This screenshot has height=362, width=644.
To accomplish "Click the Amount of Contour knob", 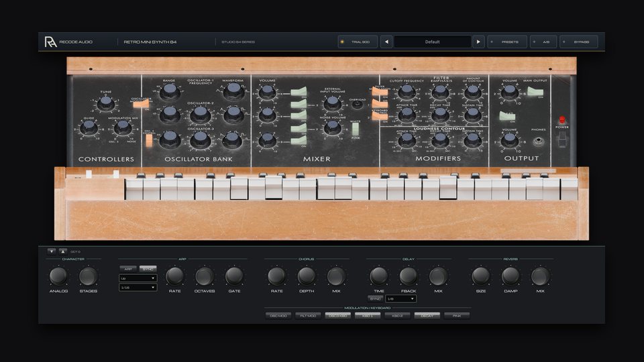I will [x=473, y=92].
